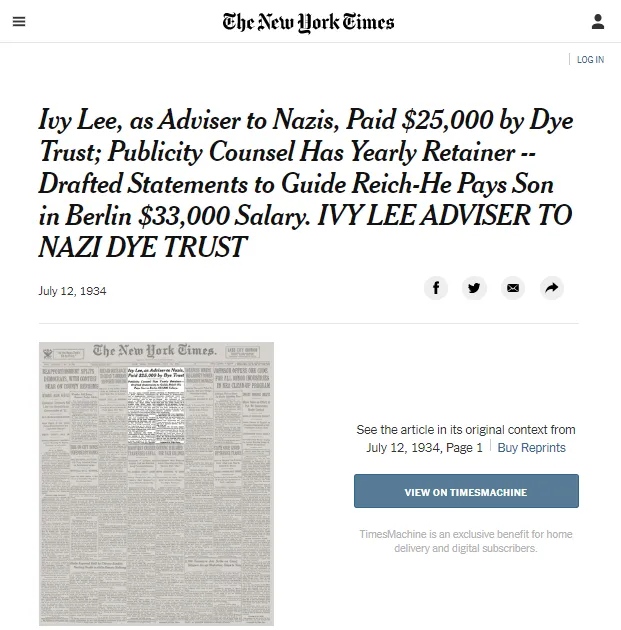This screenshot has height=630, width=621.
Task: Click the Ivy Lee article headline
Action: 306,183
